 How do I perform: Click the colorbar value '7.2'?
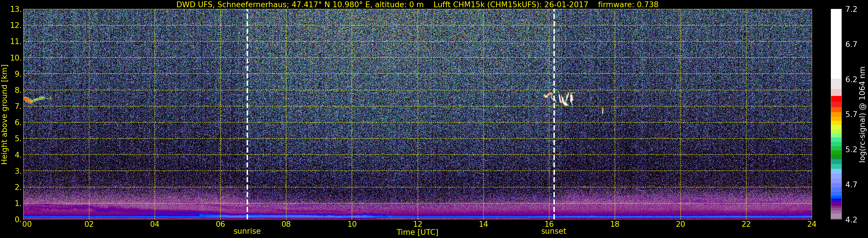[x=851, y=9]
